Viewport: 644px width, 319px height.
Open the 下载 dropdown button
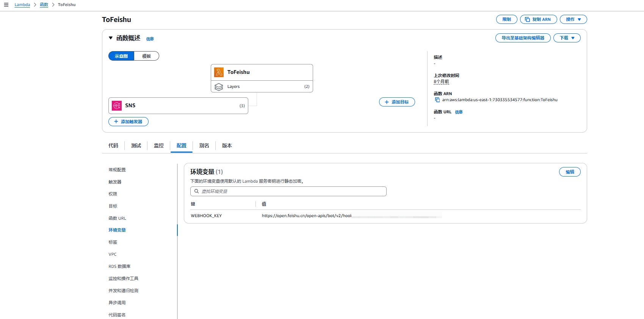pos(567,38)
